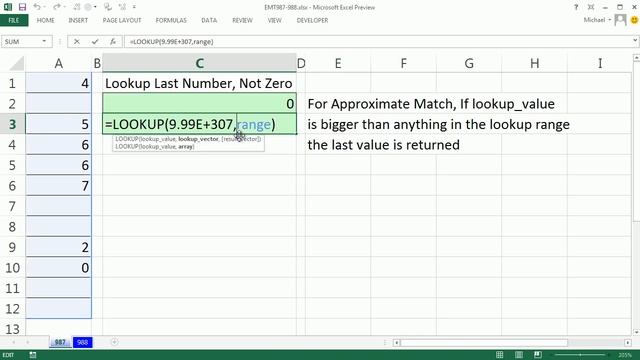The image size is (640, 360).
Task: Click the 205% zoom level
Action: pos(625,355)
